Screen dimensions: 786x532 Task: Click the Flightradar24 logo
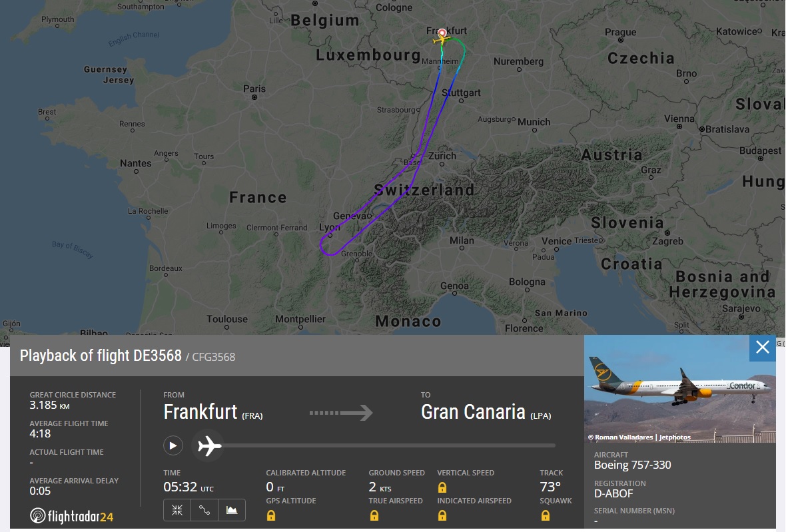pyautogui.click(x=72, y=515)
